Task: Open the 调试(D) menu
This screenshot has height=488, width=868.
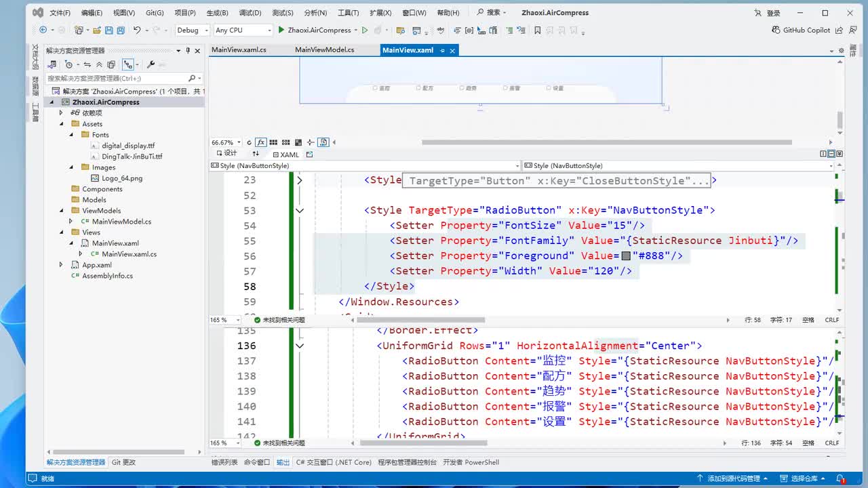Action: 250,13
